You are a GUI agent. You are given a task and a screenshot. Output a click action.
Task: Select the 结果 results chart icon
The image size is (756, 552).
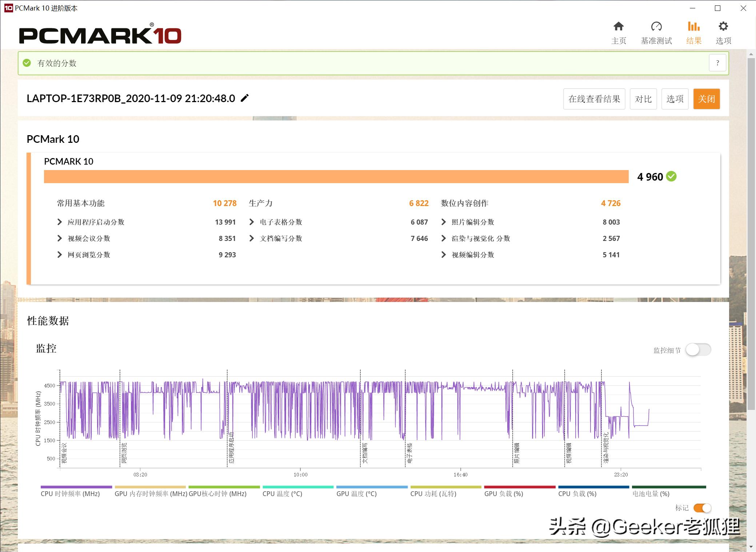pos(693,27)
